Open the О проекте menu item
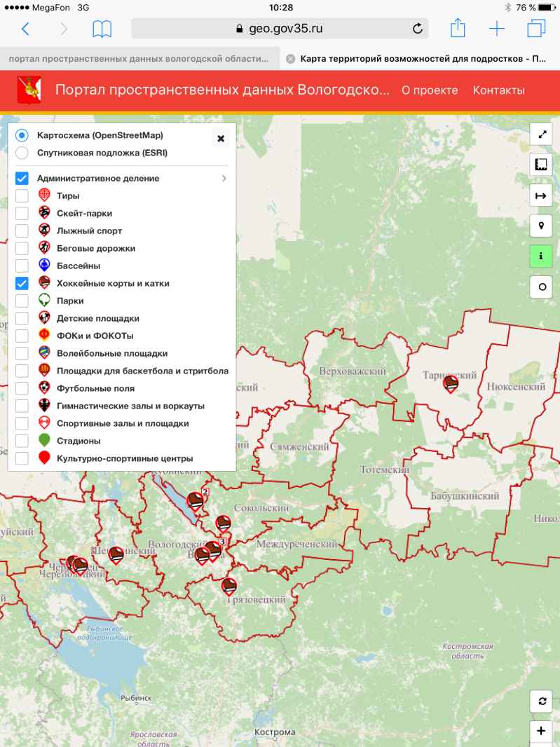Image resolution: width=560 pixels, height=747 pixels. pos(430,90)
